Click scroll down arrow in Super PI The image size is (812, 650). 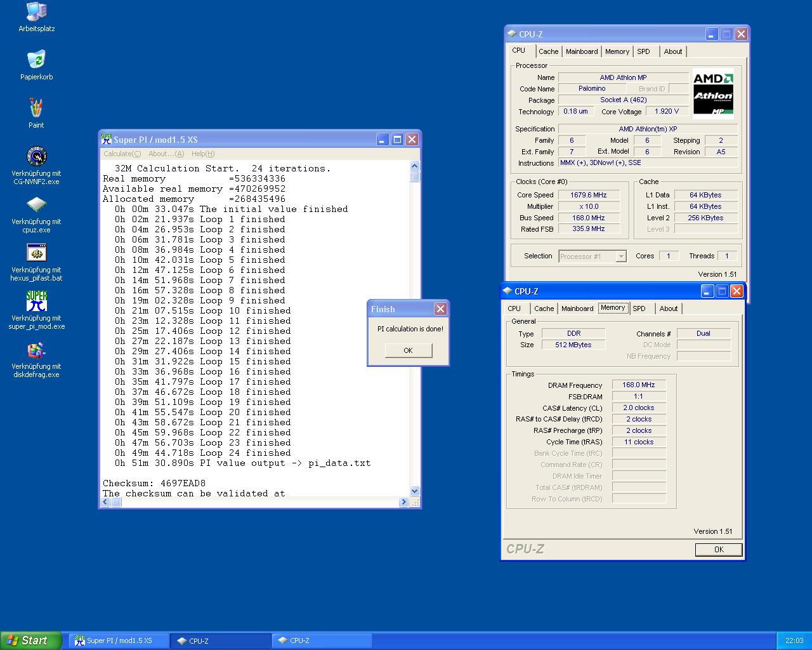coord(415,491)
